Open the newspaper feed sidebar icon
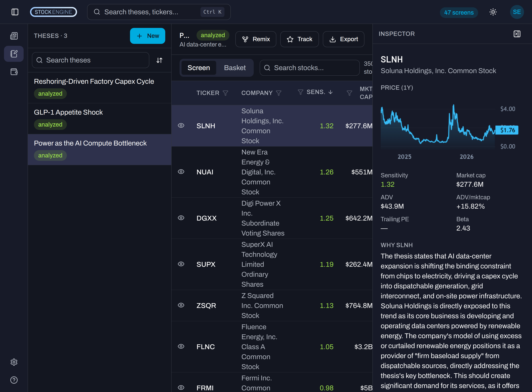The image size is (532, 392). (14, 36)
